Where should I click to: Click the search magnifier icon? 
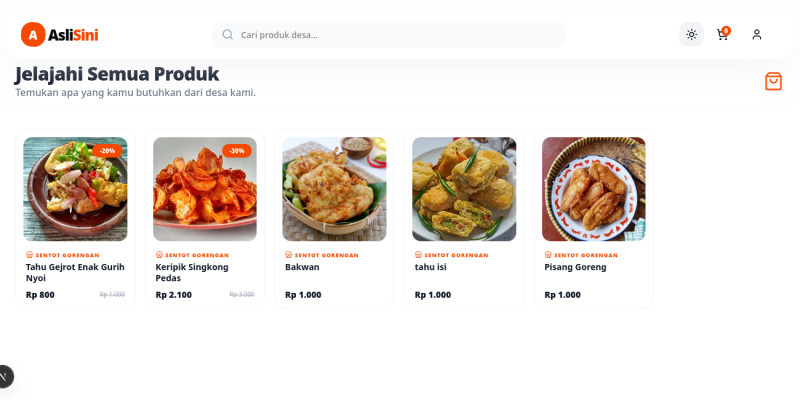pos(228,35)
